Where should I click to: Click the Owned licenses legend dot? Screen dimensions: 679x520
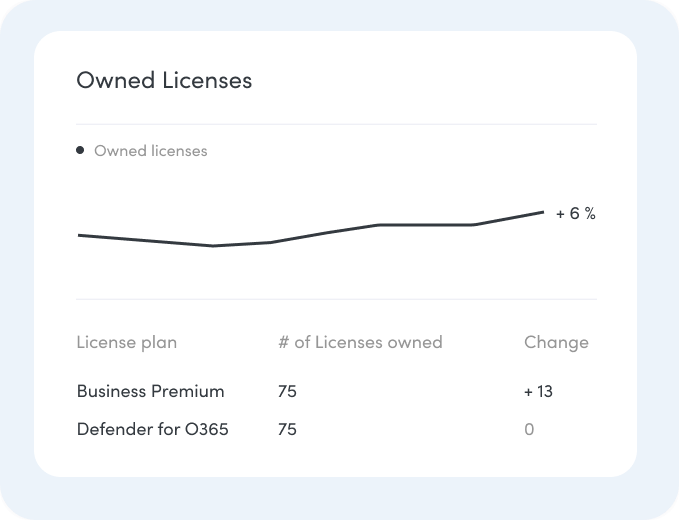[x=80, y=150]
